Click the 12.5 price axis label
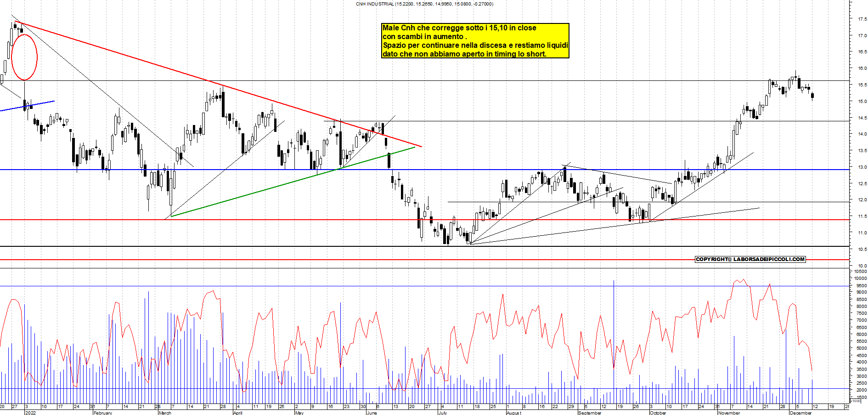The height and width of the screenshot is (415, 868). point(862,184)
